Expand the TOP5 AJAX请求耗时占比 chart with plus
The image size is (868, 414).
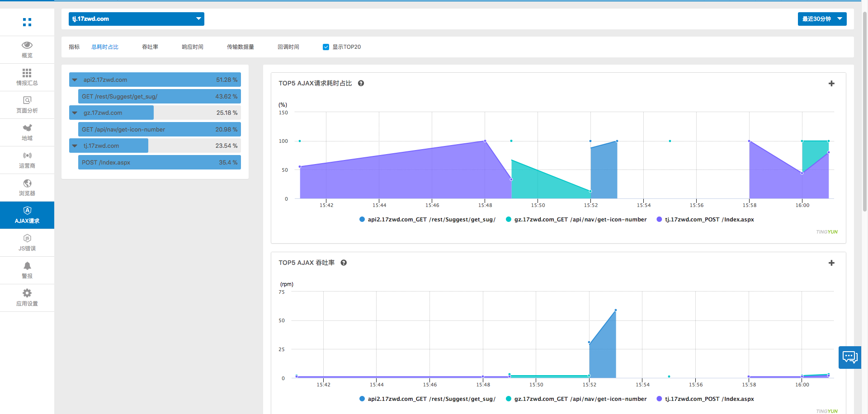pos(831,84)
